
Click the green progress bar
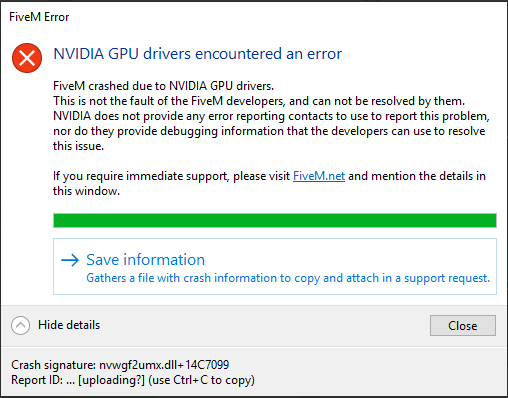coord(275,221)
